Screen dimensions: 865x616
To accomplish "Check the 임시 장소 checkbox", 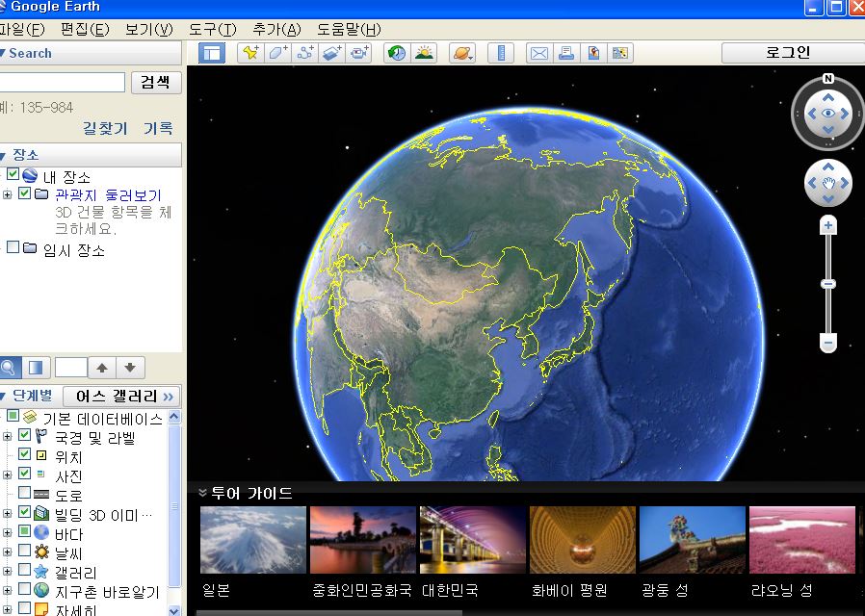I will [x=13, y=246].
